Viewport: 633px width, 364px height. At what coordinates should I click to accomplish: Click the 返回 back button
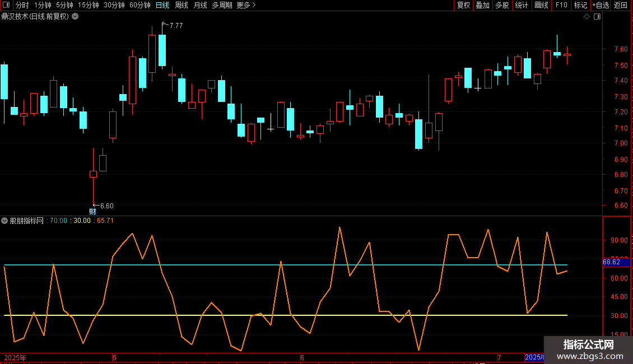tap(621, 5)
